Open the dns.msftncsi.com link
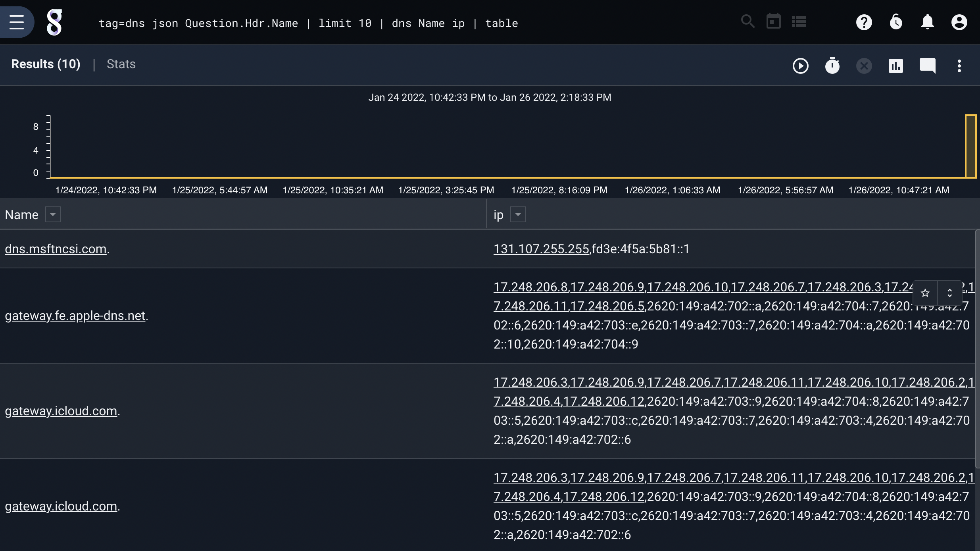This screenshot has width=980, height=551. [x=56, y=249]
